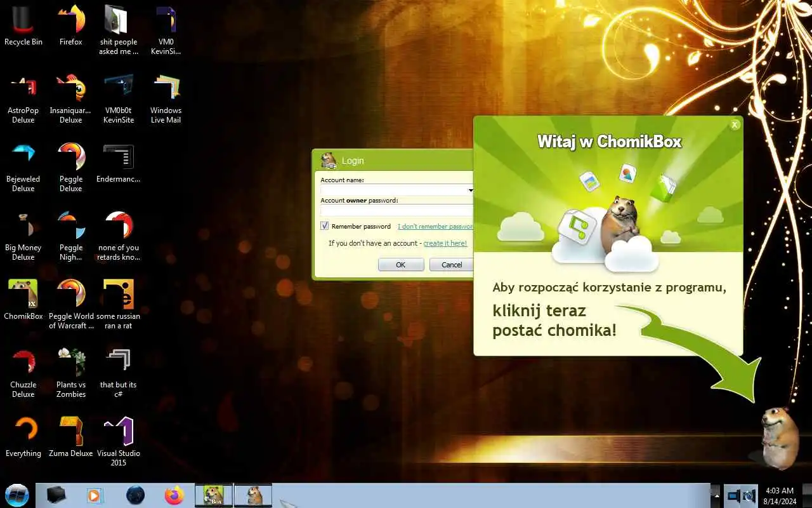Screen dimensions: 812x508
Task: Open the Endermanc... desktop icon
Action: pyautogui.click(x=118, y=163)
